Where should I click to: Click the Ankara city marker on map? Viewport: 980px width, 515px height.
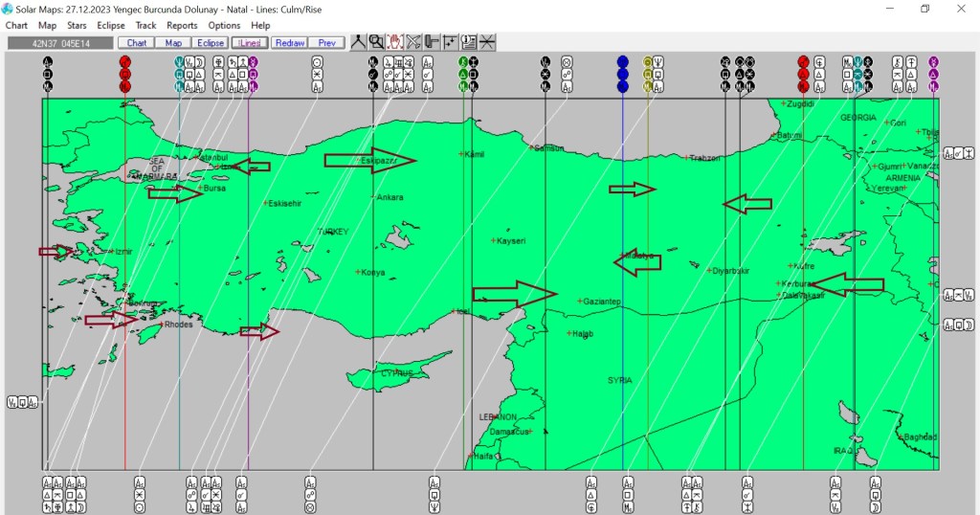coord(373,196)
